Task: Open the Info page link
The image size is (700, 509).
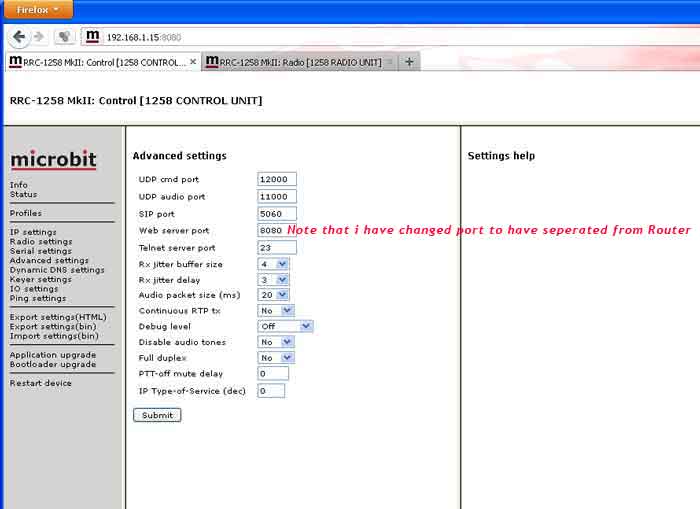Action: pos(19,185)
